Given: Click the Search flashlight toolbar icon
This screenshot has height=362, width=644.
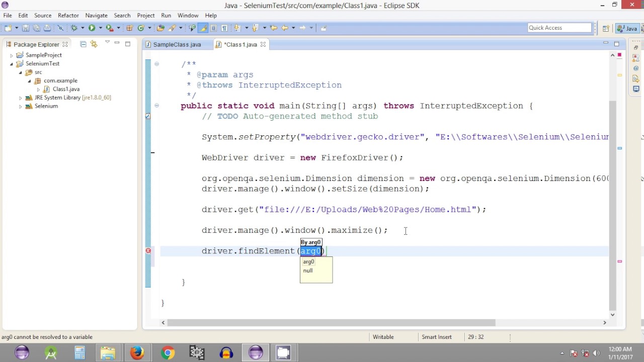Looking at the screenshot, I should [172, 28].
